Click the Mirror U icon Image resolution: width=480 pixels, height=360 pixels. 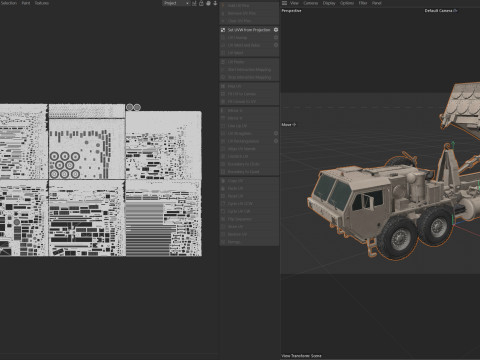223,110
